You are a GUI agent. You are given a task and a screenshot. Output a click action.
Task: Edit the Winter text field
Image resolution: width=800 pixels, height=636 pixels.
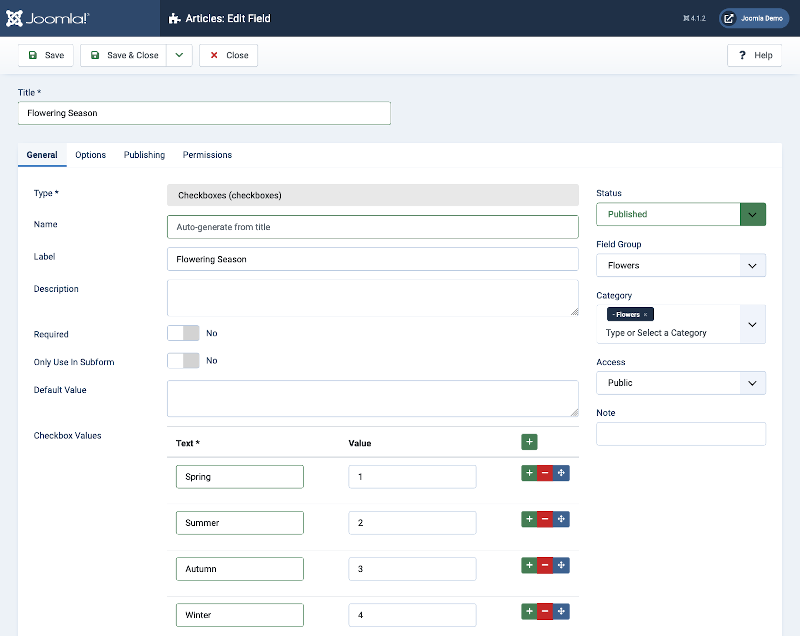click(x=240, y=615)
